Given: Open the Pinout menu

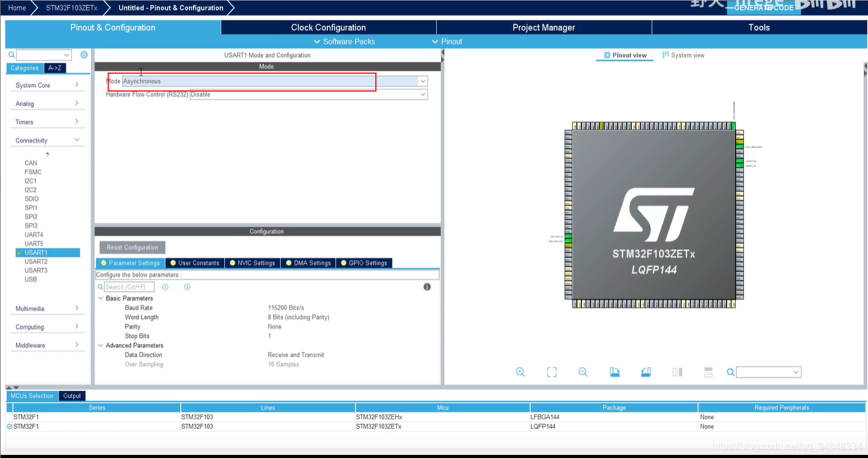Looking at the screenshot, I should pyautogui.click(x=447, y=41).
